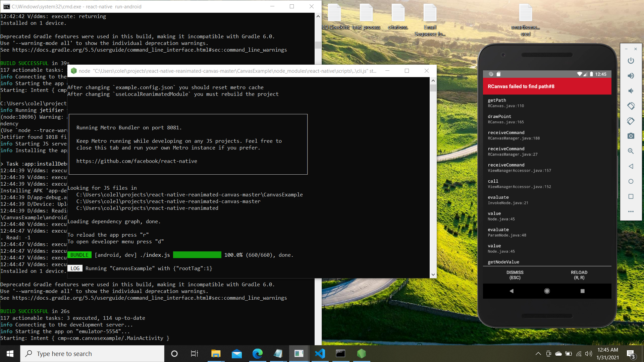Take emulator screenshot with camera icon

[631, 136]
